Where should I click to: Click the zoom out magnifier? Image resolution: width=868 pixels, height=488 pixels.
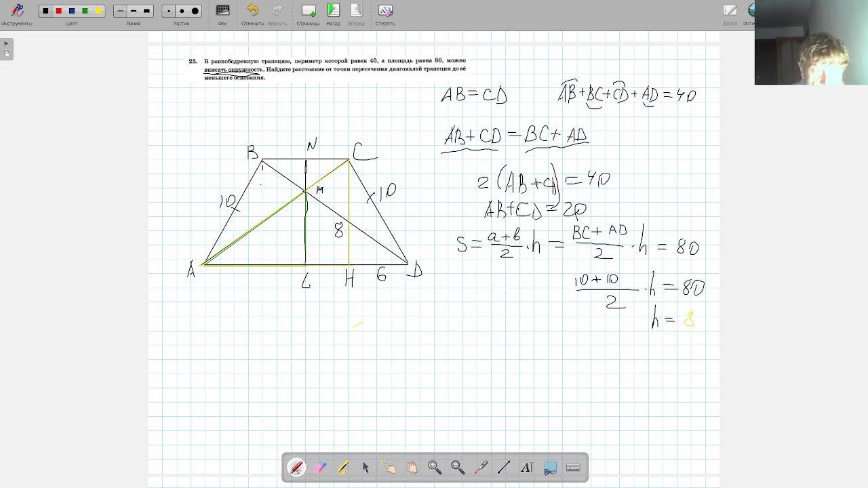[x=458, y=467]
